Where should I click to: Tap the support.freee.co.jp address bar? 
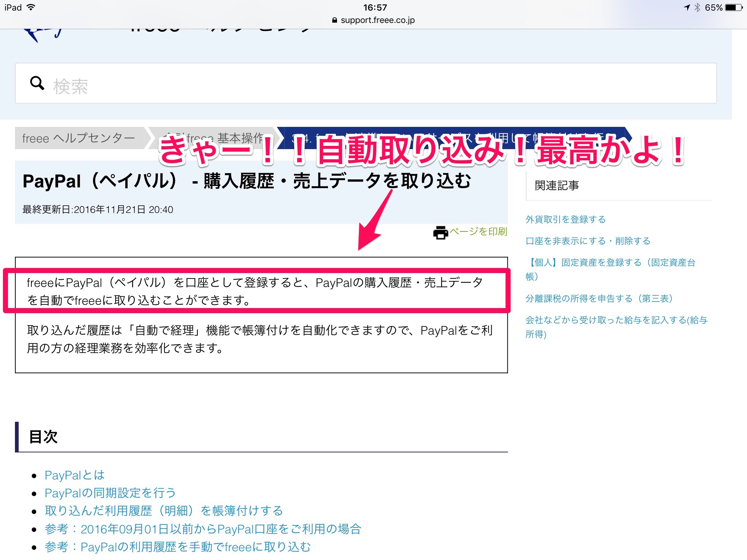(x=377, y=20)
